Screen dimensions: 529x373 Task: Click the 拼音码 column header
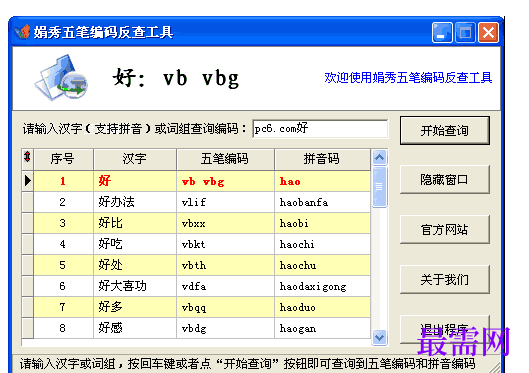[323, 159]
